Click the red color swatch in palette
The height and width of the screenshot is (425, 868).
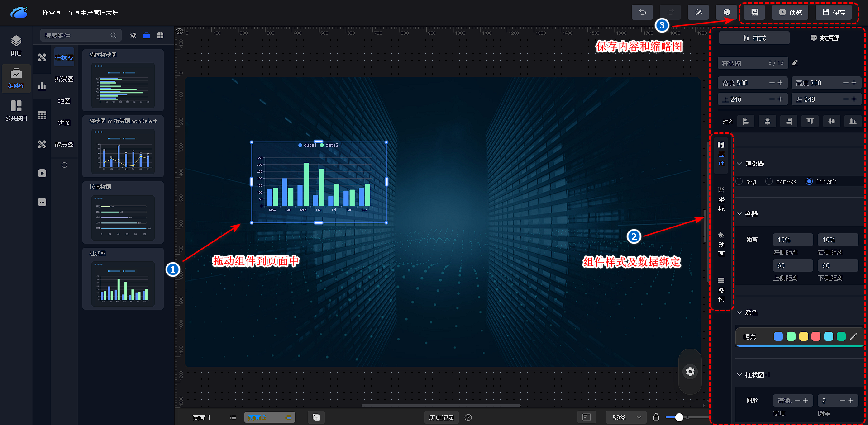(x=816, y=336)
